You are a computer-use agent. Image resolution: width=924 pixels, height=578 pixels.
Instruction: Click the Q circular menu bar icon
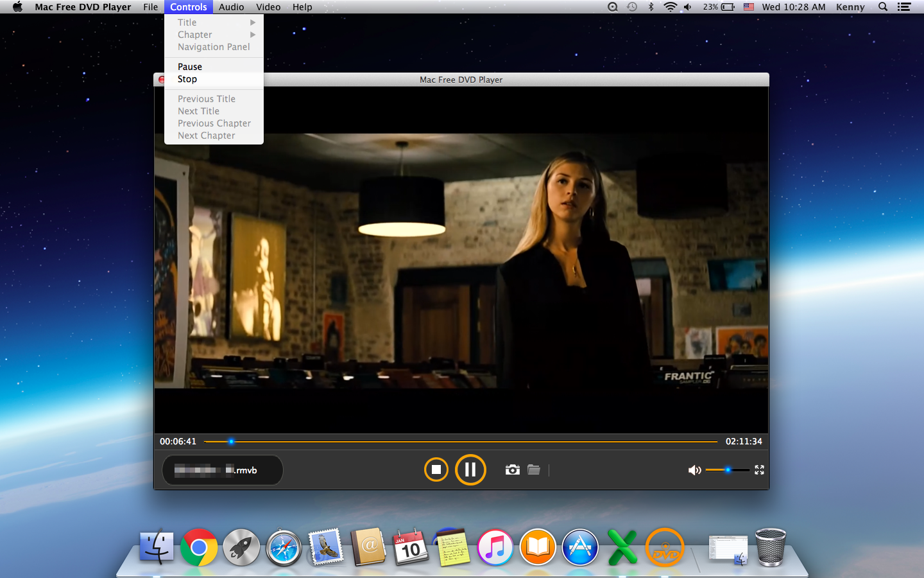(613, 7)
